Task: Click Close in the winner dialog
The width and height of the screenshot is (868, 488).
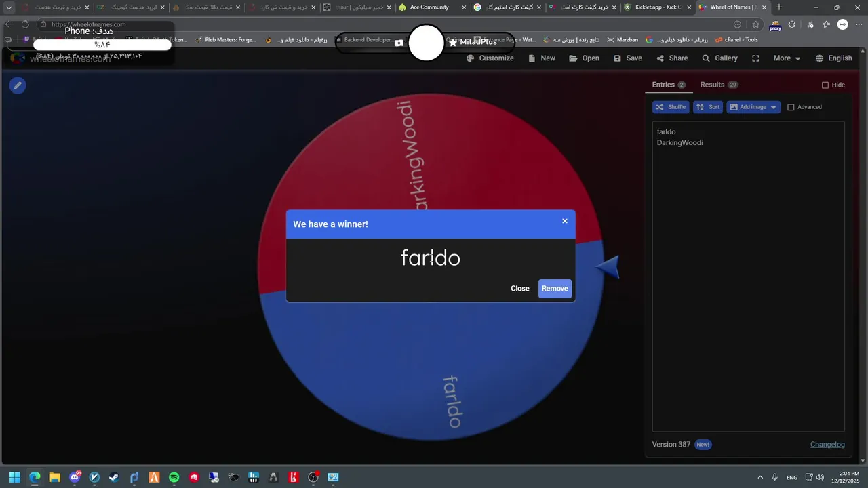Action: 520,289
